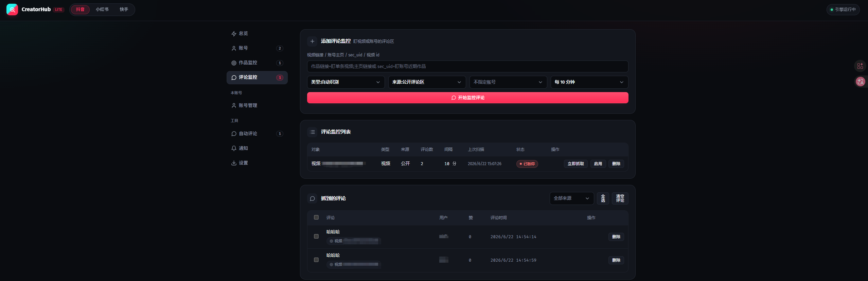The image size is (868, 281).
Task: Open the 每 10 分钟 interval dropdown
Action: pyautogui.click(x=589, y=82)
